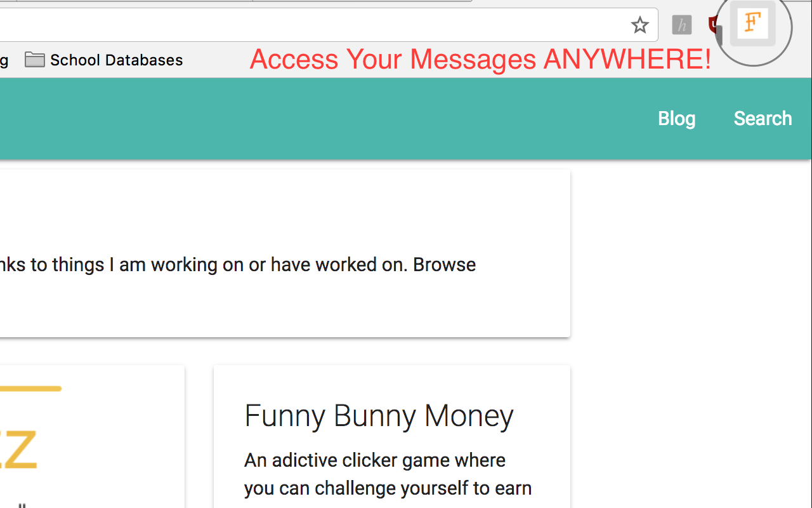Open the Blog page from header
This screenshot has width=812, height=508.
(676, 118)
